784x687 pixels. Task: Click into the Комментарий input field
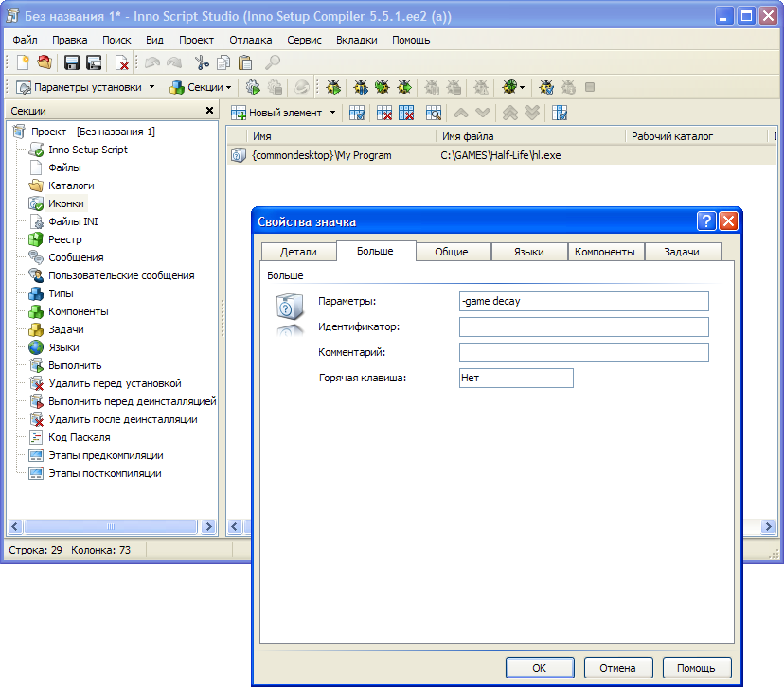click(583, 352)
